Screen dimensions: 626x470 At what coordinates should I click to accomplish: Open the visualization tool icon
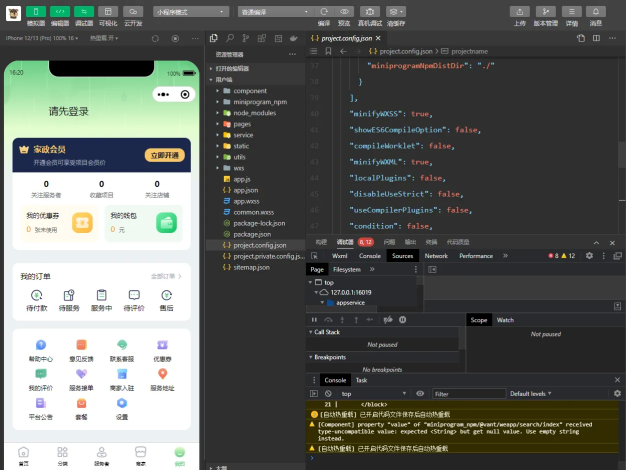[108, 12]
